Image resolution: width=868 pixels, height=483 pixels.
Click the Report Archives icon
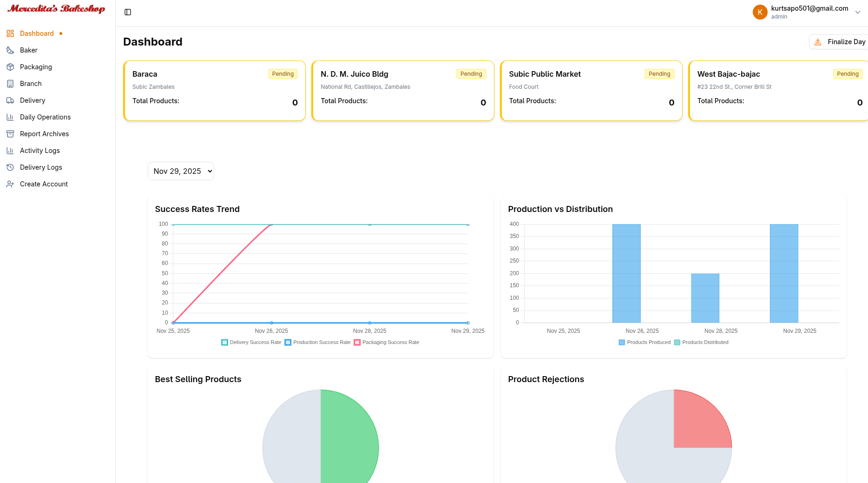(10, 134)
